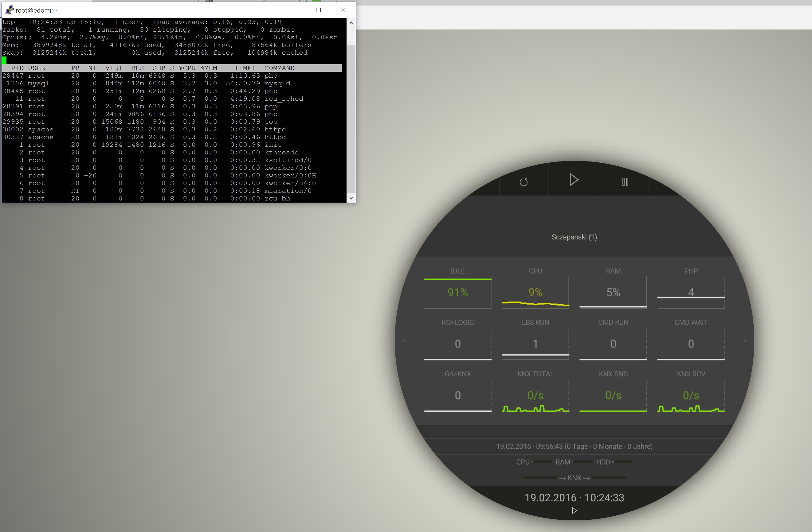The image size is (812, 532).
Task: Click the CMD WAIT value tile
Action: [691, 340]
